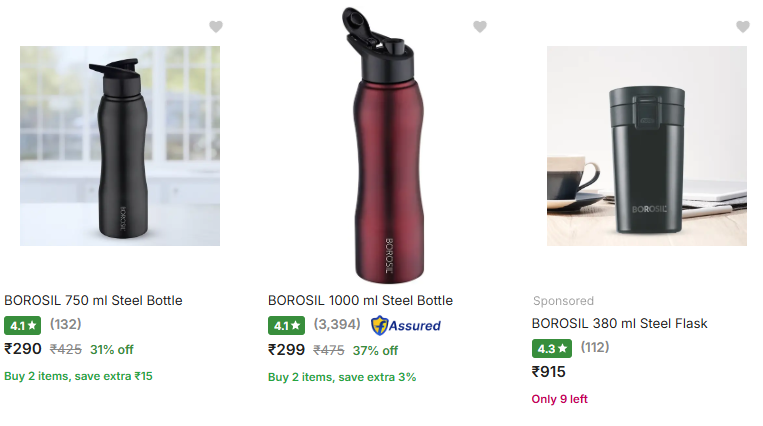Toggle wishlist heart for 1000 ml bottle
Screen dimensions: 763x426
[480, 27]
